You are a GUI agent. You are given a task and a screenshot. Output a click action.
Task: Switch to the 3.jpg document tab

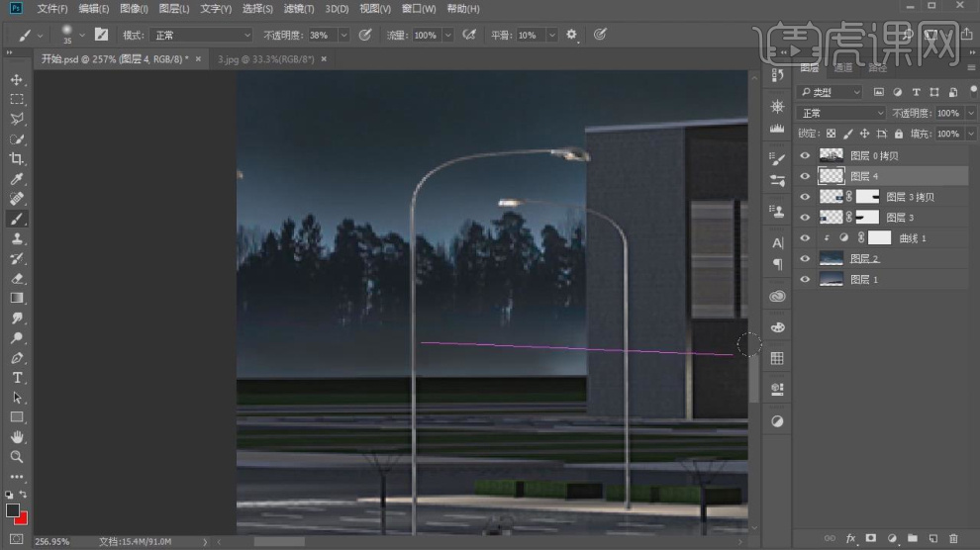pyautogui.click(x=265, y=59)
